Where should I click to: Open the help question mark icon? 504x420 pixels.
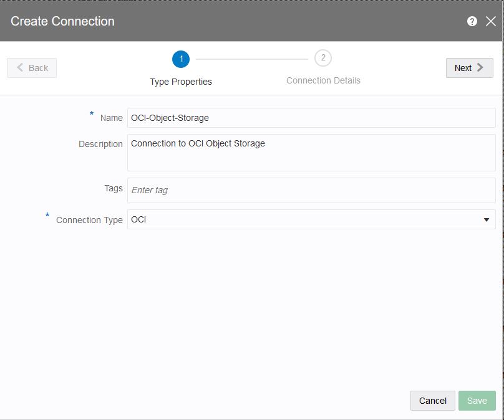click(472, 21)
